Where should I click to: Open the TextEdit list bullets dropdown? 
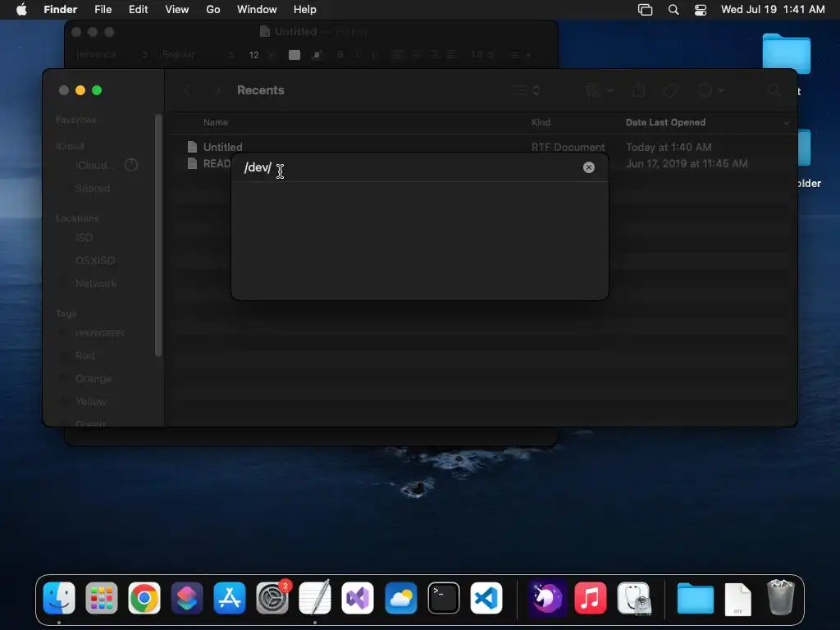[519, 55]
